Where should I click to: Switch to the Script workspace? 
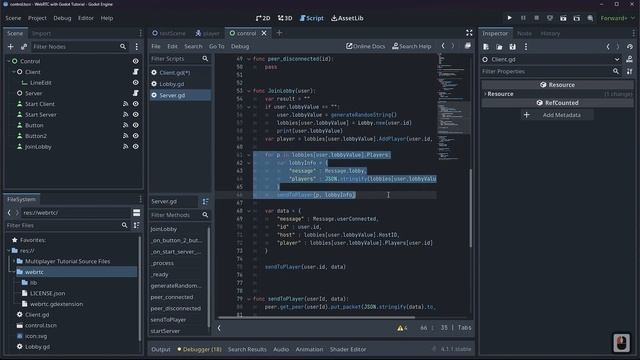(x=311, y=18)
